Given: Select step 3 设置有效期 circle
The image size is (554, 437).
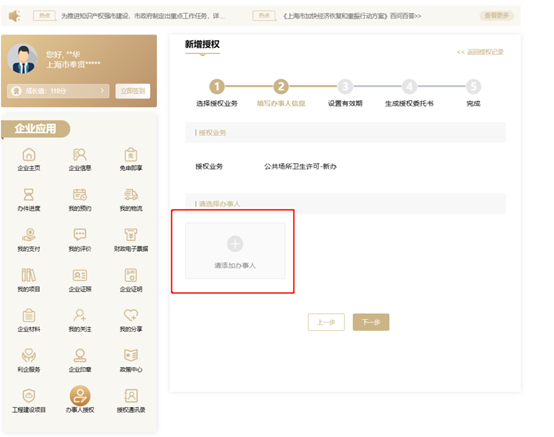Looking at the screenshot, I should click(x=345, y=87).
